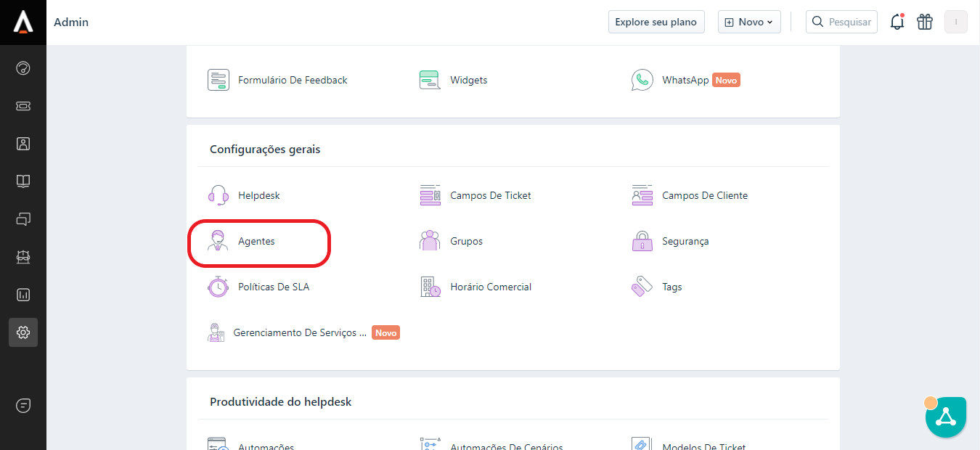980x450 pixels.
Task: Open the gift box icon
Action: 924,22
